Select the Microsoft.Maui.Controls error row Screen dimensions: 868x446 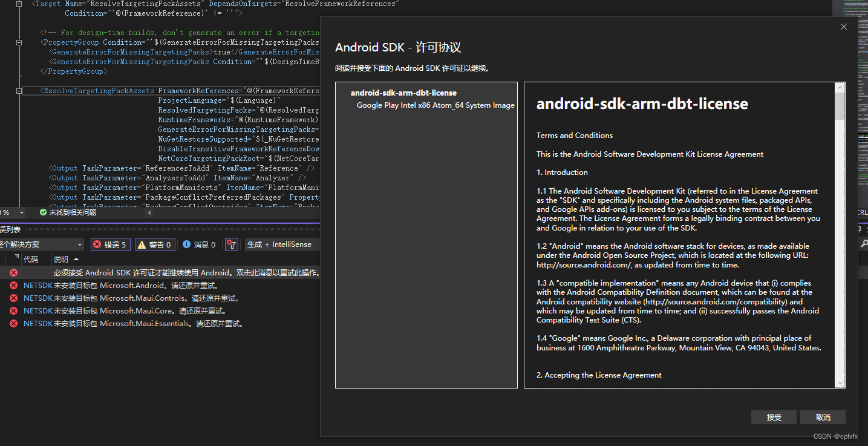121,298
